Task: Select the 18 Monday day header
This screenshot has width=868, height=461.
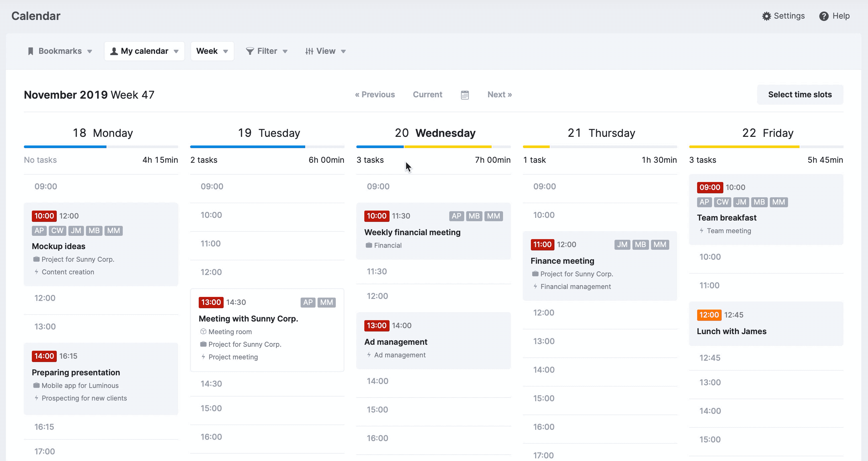Action: click(x=103, y=133)
